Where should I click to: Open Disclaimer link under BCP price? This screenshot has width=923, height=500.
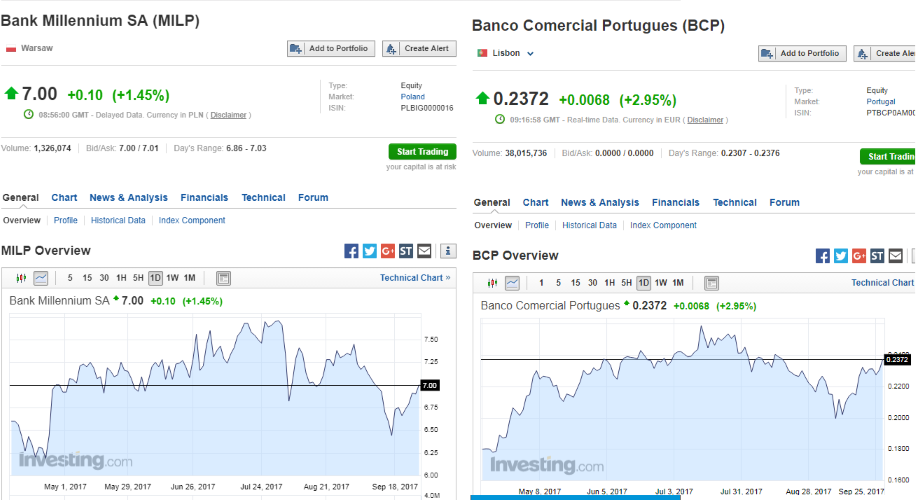pos(705,120)
